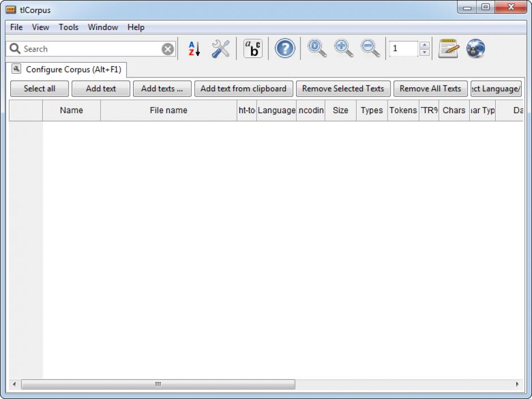
Task: Increase the number spinner value
Action: (424, 45)
